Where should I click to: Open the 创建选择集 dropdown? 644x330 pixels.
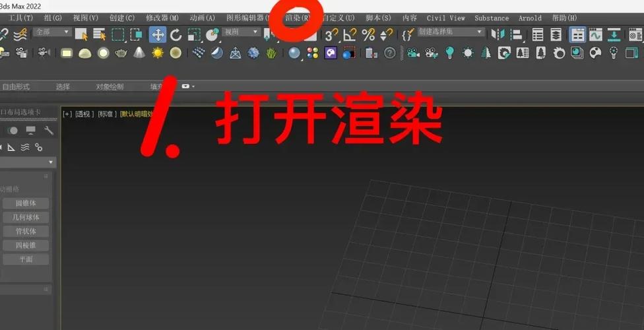coord(451,32)
